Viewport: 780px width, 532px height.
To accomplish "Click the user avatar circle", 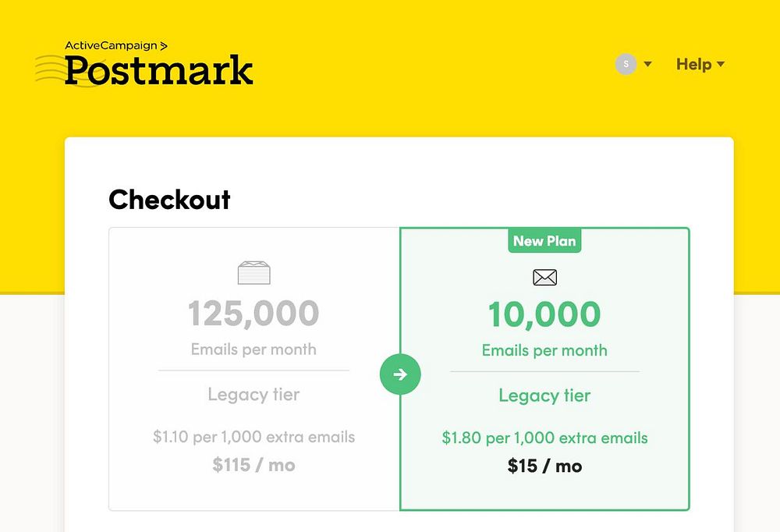I will [626, 64].
